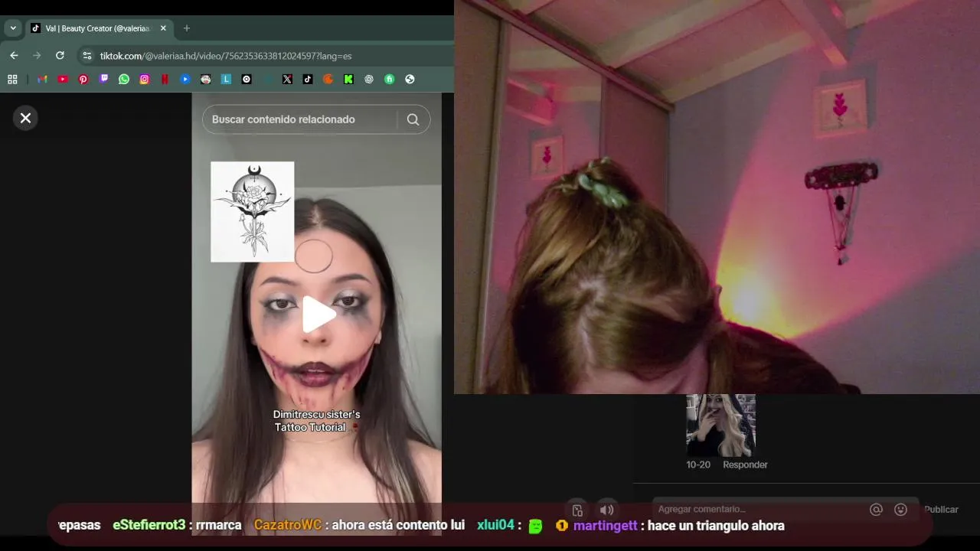Image resolution: width=980 pixels, height=551 pixels.
Task: Open the Gmail bookmark
Action: point(42,79)
